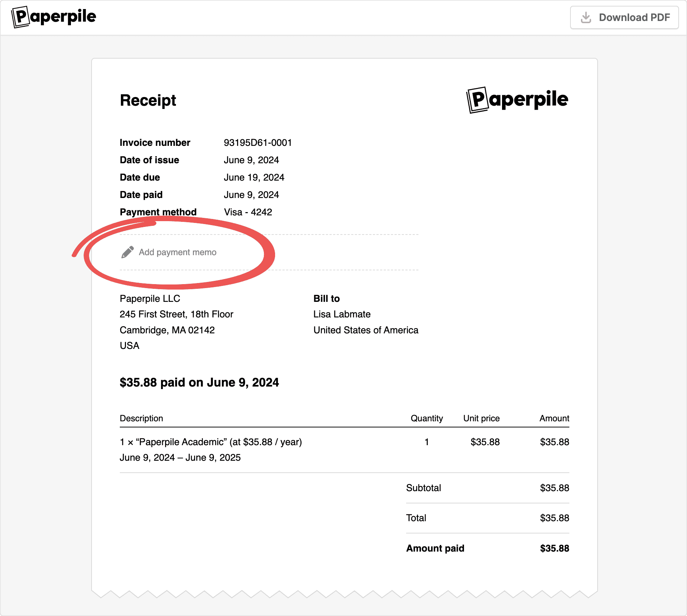The width and height of the screenshot is (687, 616).
Task: Click the bold Amount paid label
Action: pos(435,548)
